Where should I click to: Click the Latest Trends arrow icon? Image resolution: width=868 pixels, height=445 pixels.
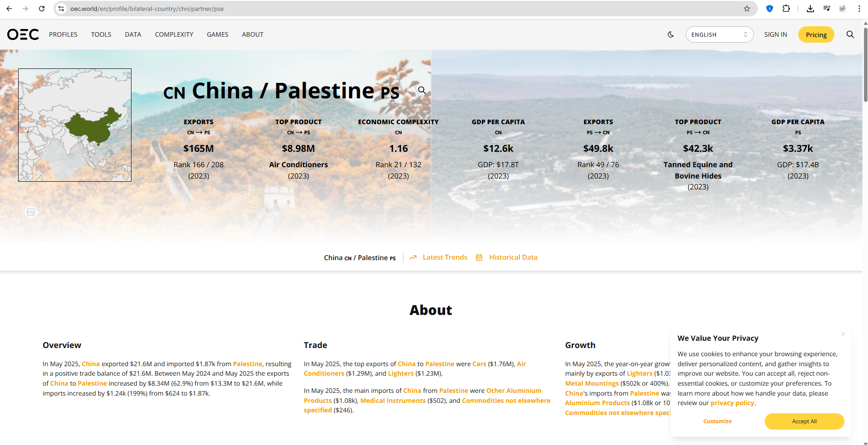413,257
